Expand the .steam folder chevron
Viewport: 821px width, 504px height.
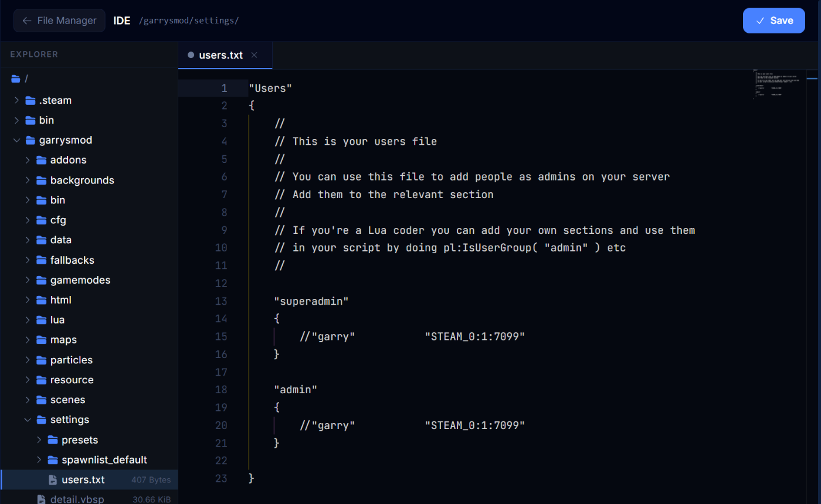(x=16, y=100)
